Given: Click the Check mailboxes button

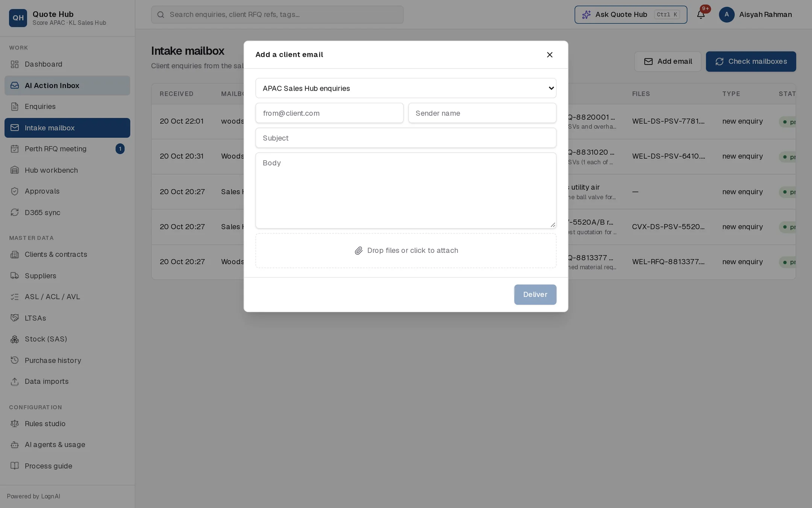Looking at the screenshot, I should 751,62.
